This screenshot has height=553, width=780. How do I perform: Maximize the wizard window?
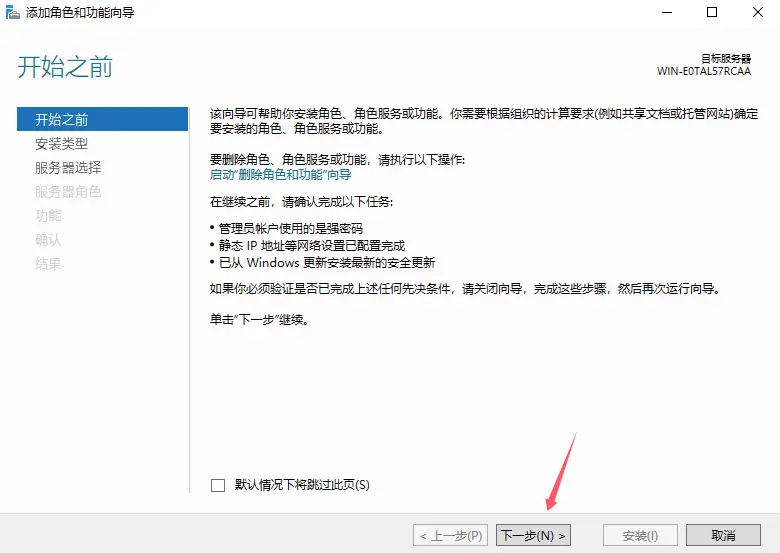[712, 12]
